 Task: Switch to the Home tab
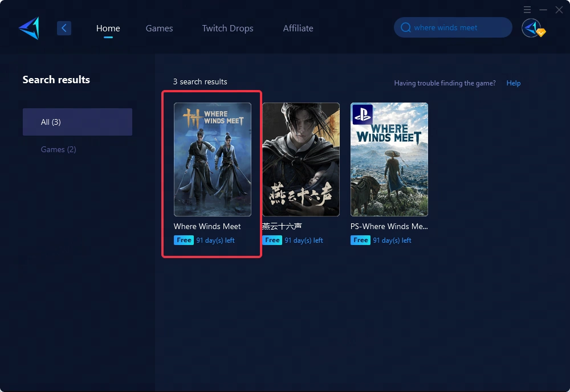click(108, 28)
